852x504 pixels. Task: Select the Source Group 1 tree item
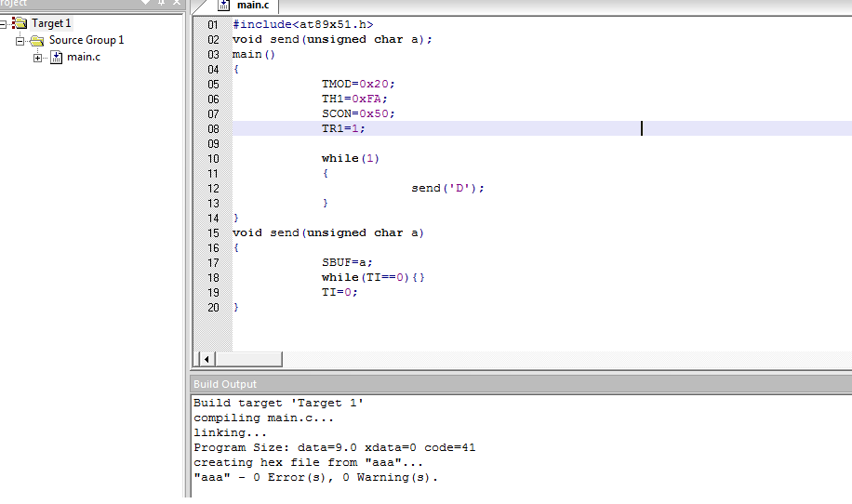(87, 40)
